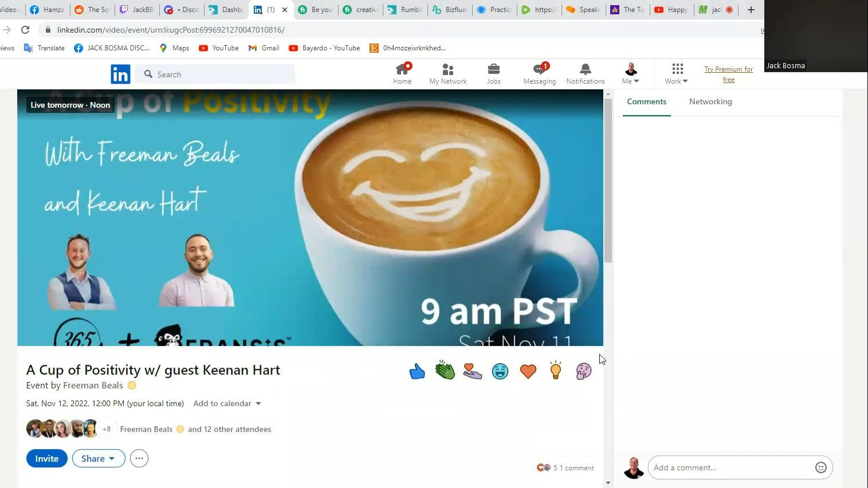Viewport: 868px width, 488px height.
Task: Click the thumbs-up Like reaction
Action: [x=417, y=372]
